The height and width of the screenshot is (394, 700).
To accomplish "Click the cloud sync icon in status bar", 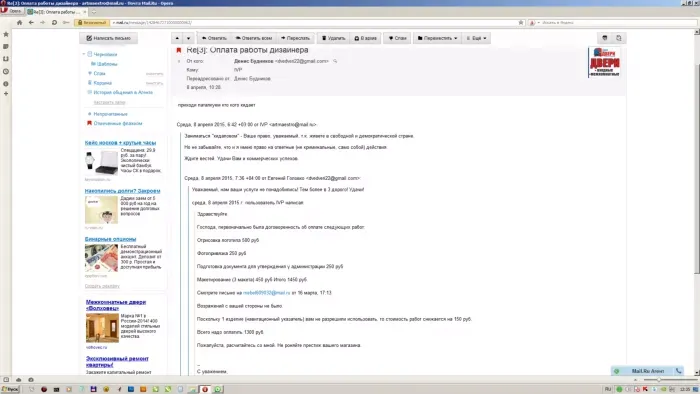I will point(18,380).
